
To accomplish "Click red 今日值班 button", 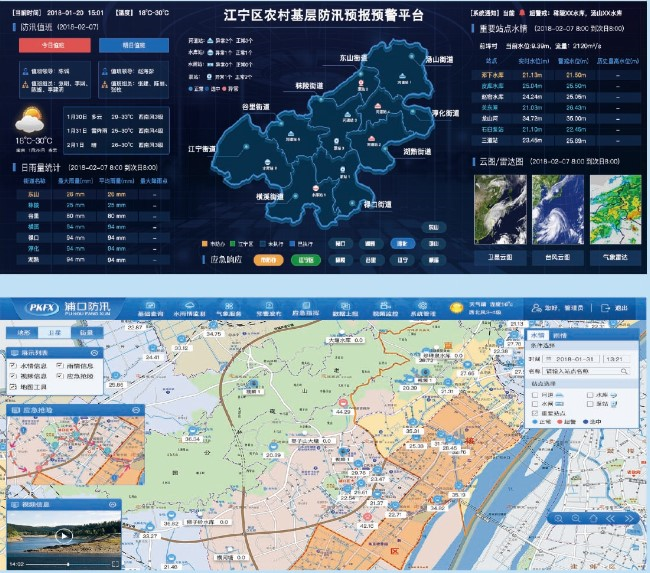I will coord(55,45).
